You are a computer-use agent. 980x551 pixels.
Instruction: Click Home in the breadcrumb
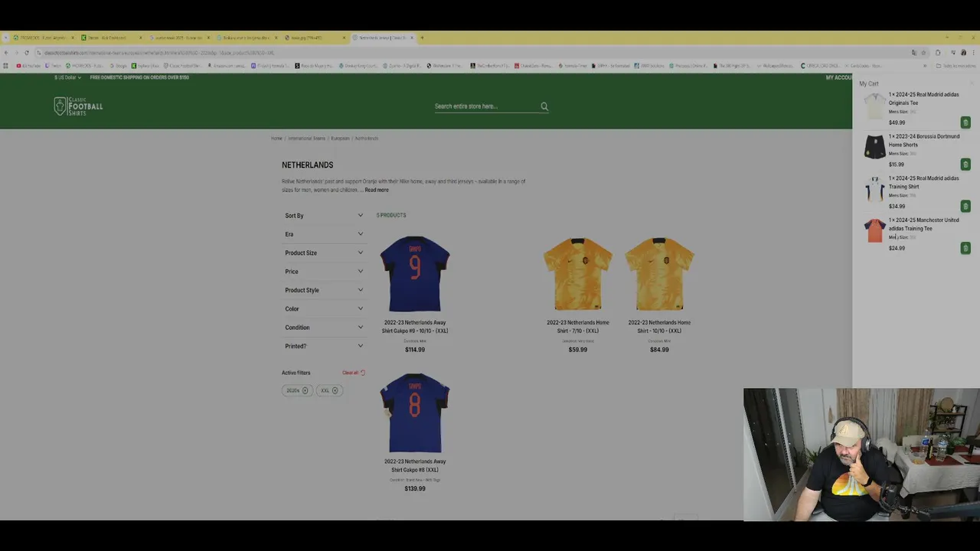pos(276,139)
